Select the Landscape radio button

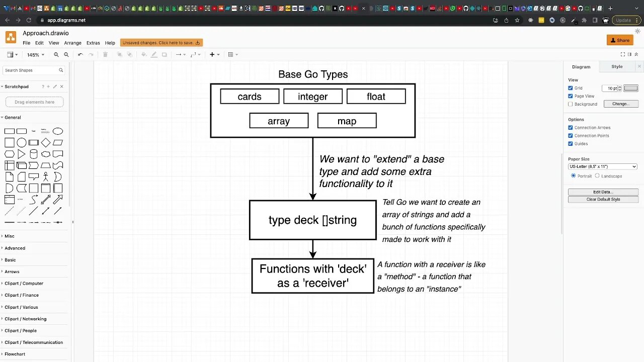(597, 176)
